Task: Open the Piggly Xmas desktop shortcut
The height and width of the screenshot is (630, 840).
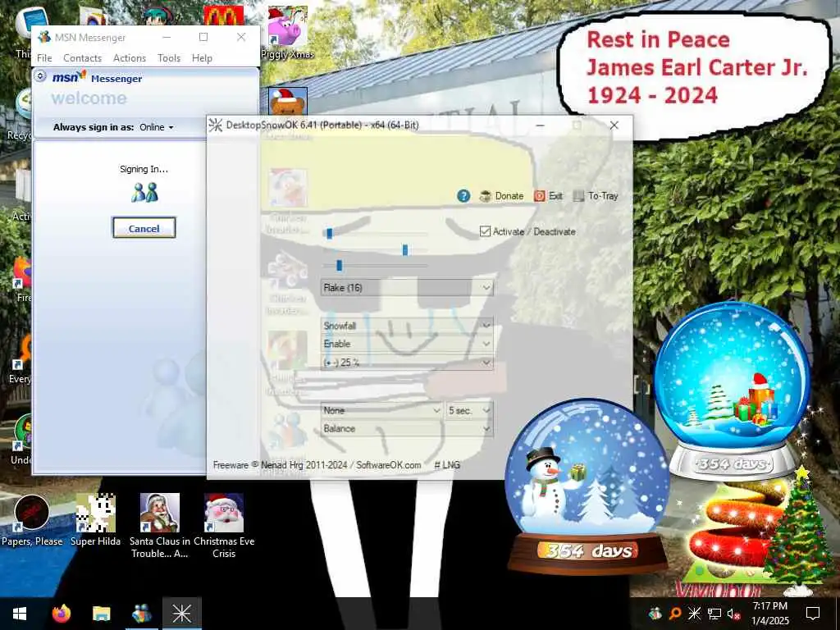Action: 288,32
